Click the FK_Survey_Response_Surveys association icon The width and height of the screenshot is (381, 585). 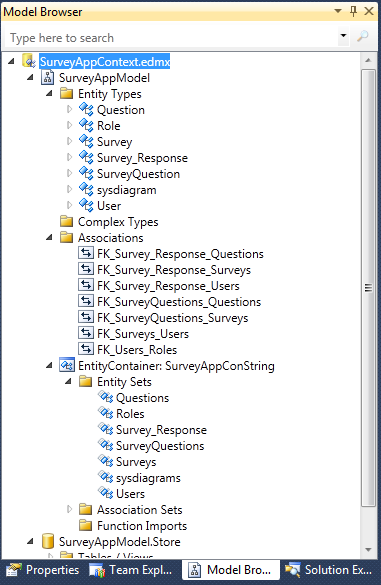pos(86,270)
